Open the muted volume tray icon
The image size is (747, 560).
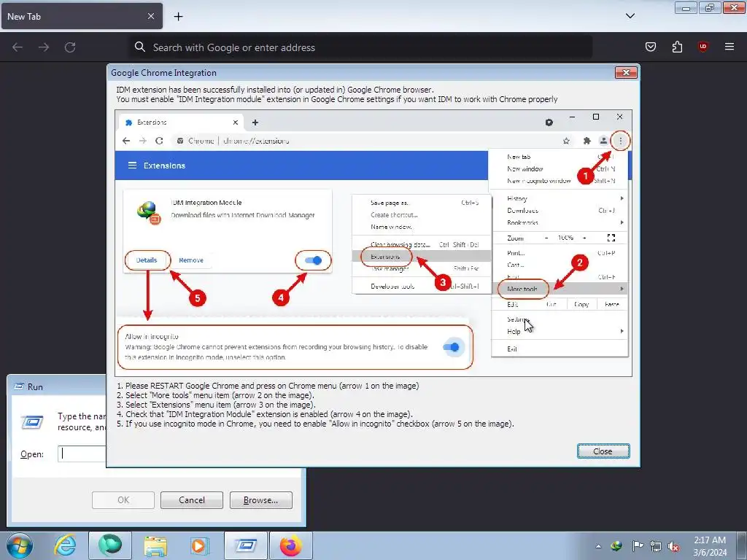673,546
